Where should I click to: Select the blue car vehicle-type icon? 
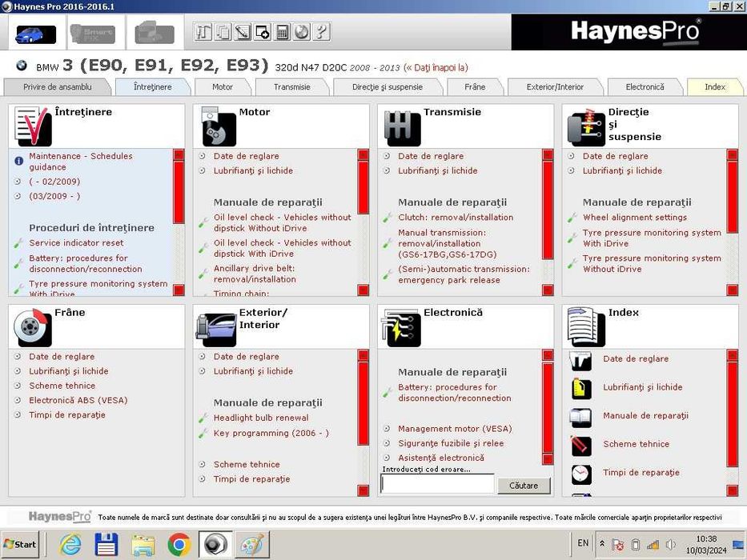click(36, 34)
